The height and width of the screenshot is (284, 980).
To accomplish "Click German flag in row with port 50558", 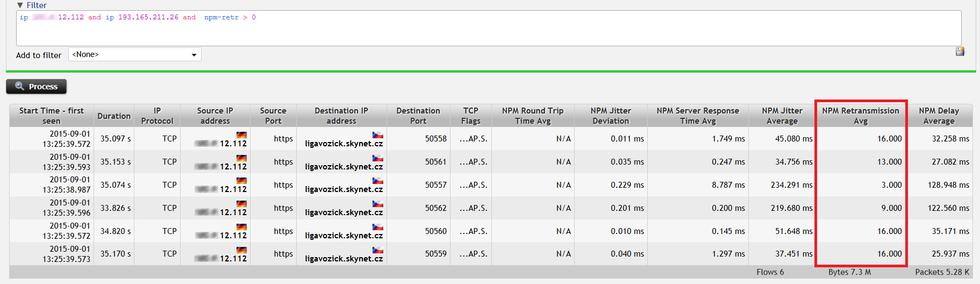I will pyautogui.click(x=241, y=134).
